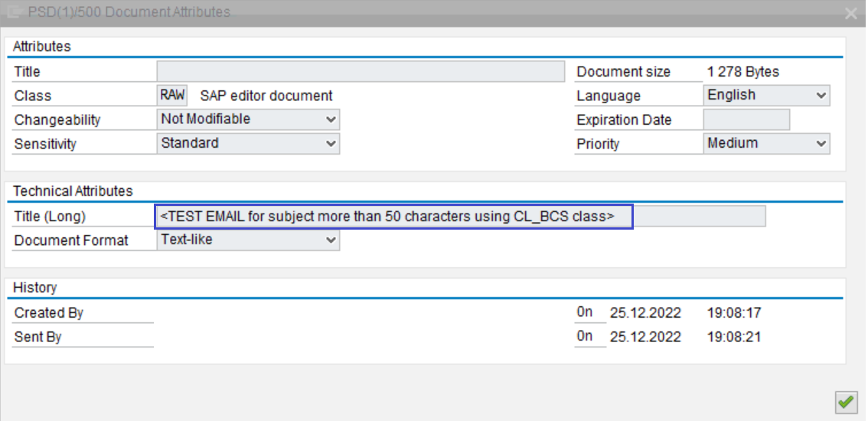Click the Expiration Date field
Image resolution: width=868 pixels, height=421 pixels.
(746, 120)
